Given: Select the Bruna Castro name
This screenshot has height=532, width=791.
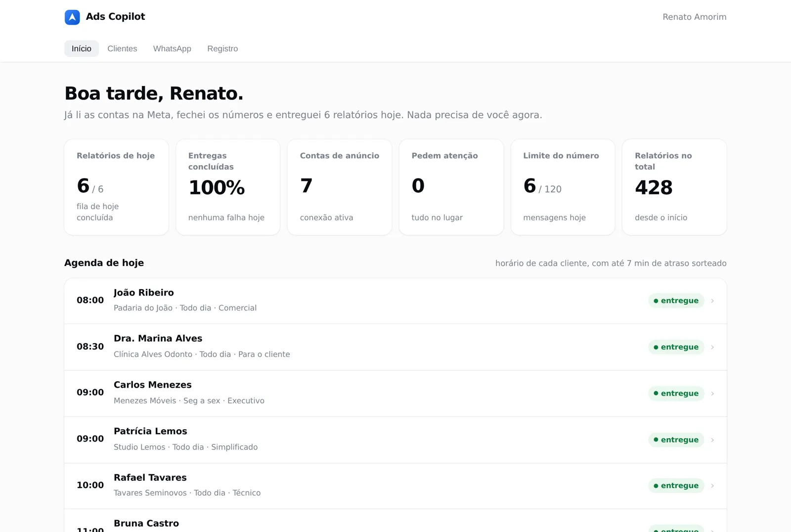Looking at the screenshot, I should pos(146,524).
